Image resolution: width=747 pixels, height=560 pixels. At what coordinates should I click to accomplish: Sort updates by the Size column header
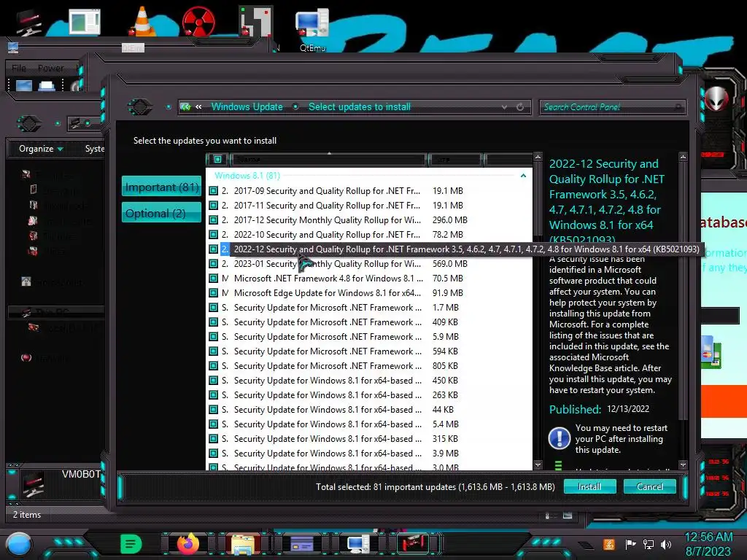455,160
